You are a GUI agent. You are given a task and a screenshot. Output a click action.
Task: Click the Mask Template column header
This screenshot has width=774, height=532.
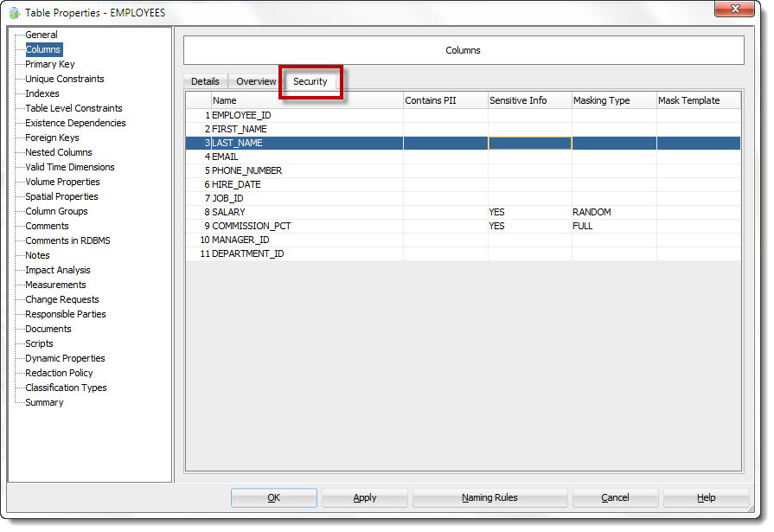(x=699, y=100)
